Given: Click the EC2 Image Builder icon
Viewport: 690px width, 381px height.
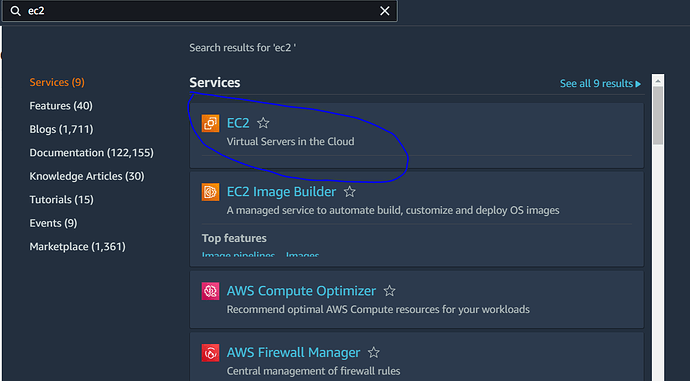Looking at the screenshot, I should pos(210,192).
